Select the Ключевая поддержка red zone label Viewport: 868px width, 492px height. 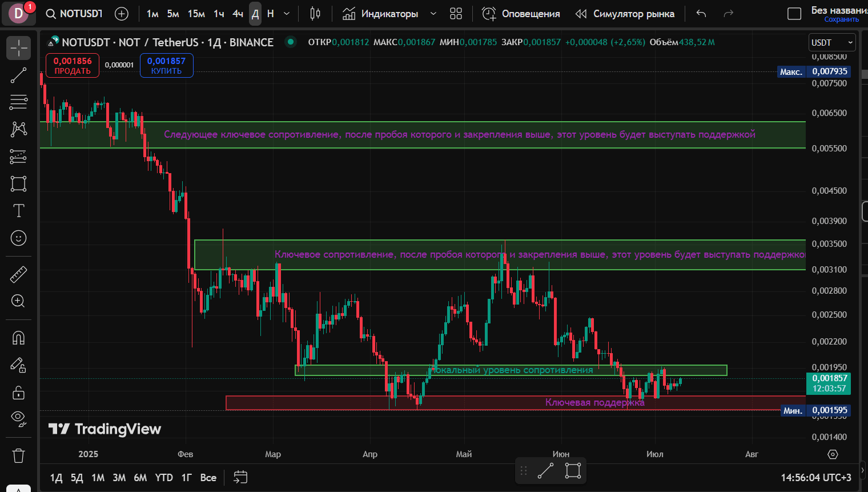pos(594,402)
